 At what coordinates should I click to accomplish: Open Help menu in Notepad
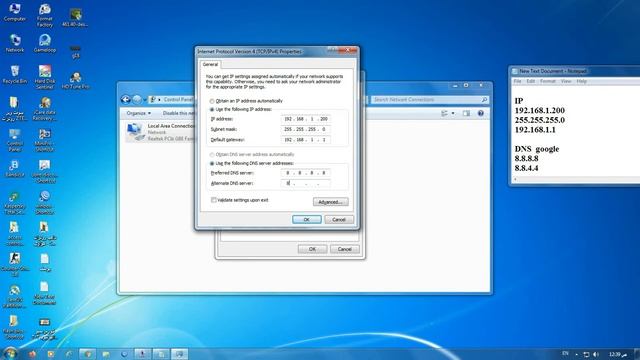tap(581, 81)
